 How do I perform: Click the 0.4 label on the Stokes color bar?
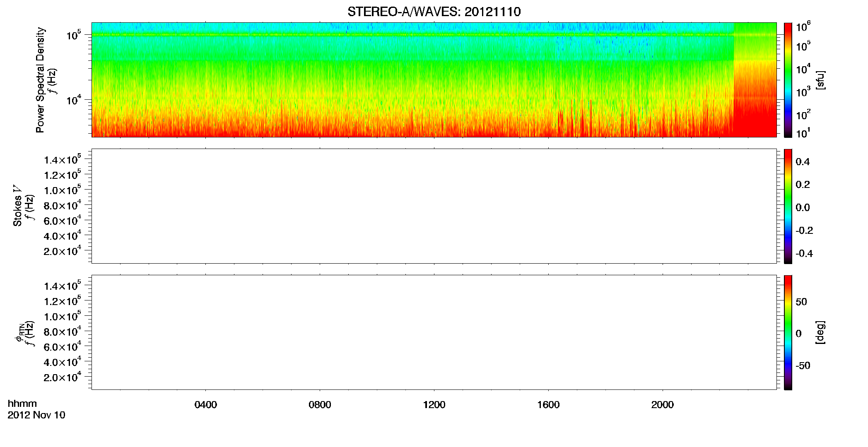[x=803, y=162]
